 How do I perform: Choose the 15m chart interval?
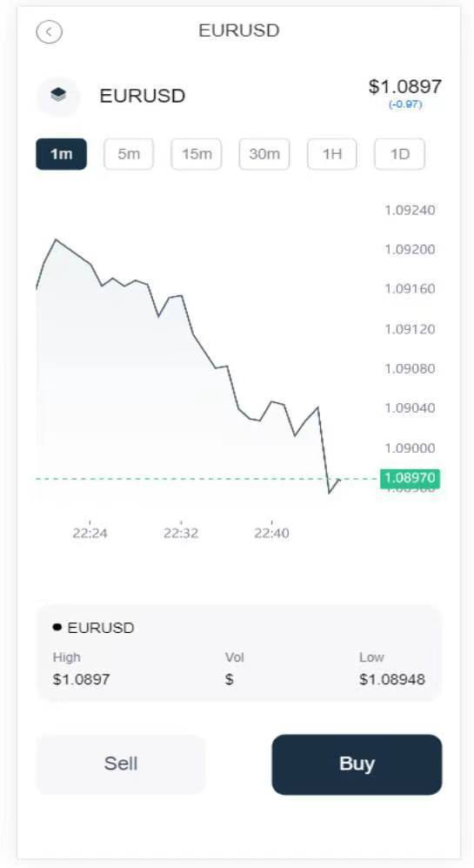point(197,154)
